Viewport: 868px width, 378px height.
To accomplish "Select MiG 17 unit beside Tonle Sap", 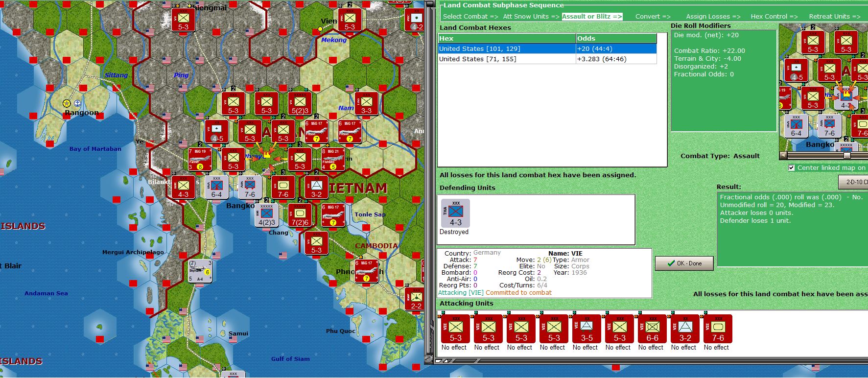I will [x=333, y=215].
